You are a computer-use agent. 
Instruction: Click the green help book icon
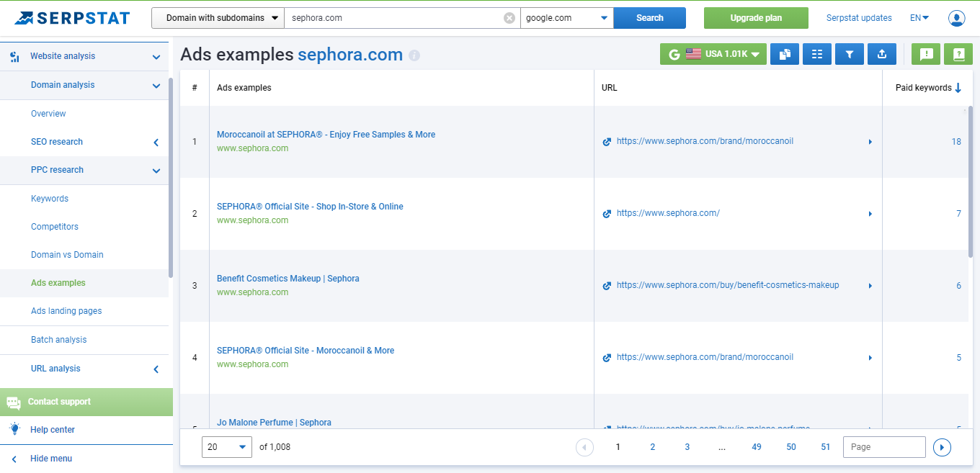958,54
